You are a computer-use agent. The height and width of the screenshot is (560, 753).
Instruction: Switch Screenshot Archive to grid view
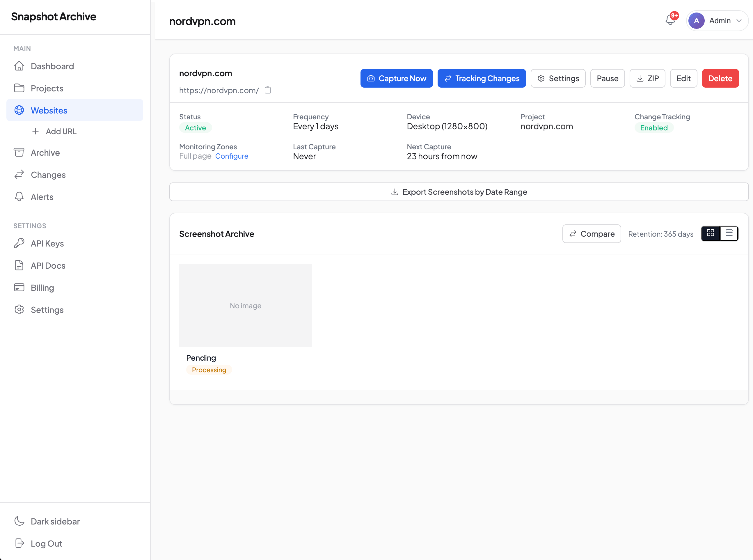(710, 233)
